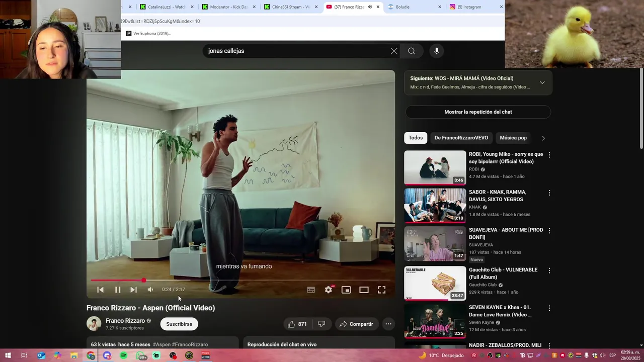Open Ver Euphoria (2019) bookmark

coord(148,34)
